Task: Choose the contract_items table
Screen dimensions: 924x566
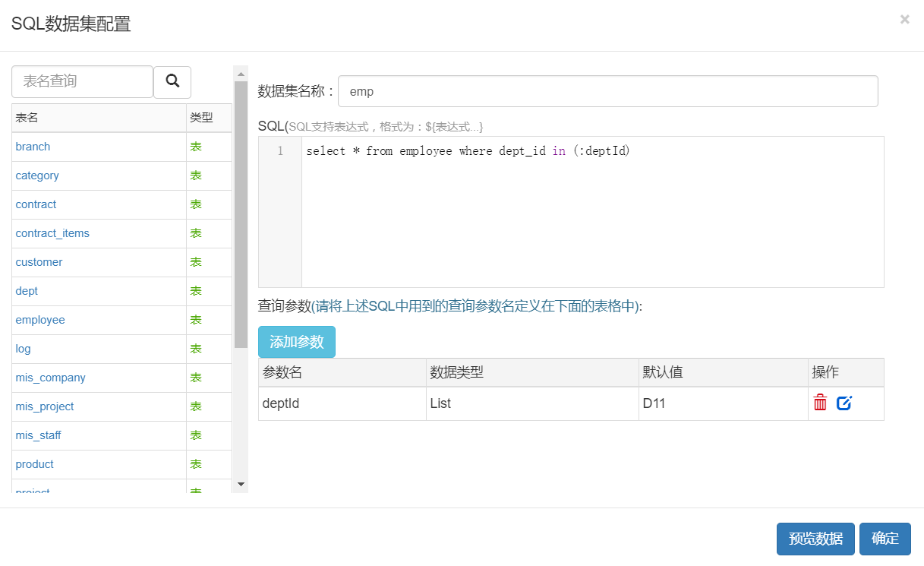Action: (52, 233)
